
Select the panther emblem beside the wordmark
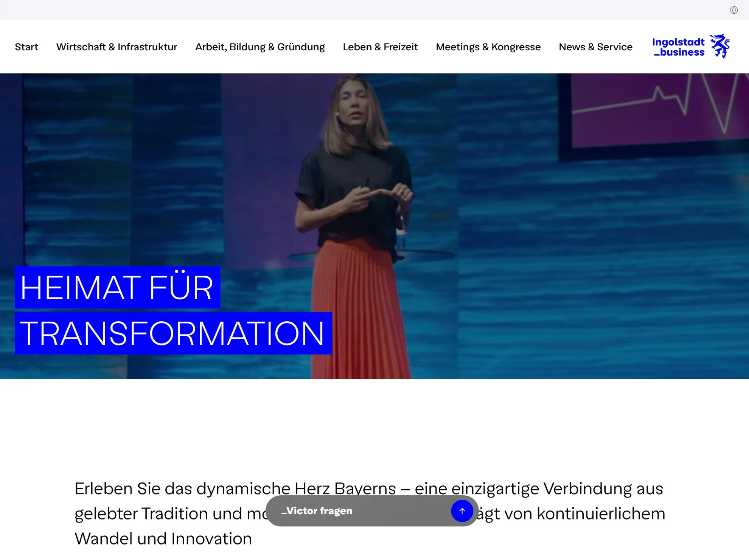[720, 46]
